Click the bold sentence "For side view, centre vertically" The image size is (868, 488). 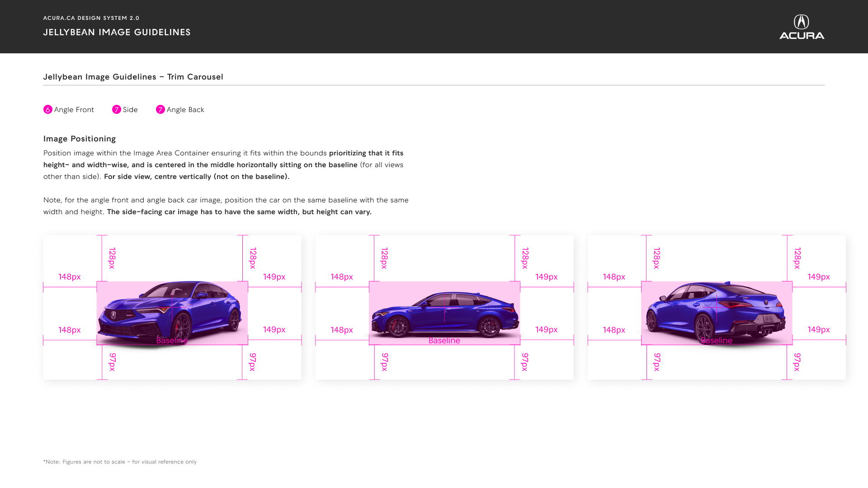[197, 177]
